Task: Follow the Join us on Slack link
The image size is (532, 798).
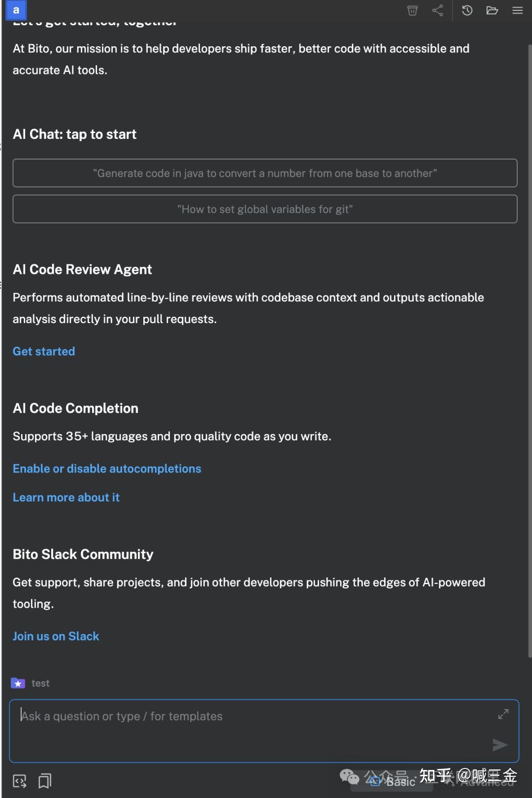Action: pyautogui.click(x=56, y=636)
